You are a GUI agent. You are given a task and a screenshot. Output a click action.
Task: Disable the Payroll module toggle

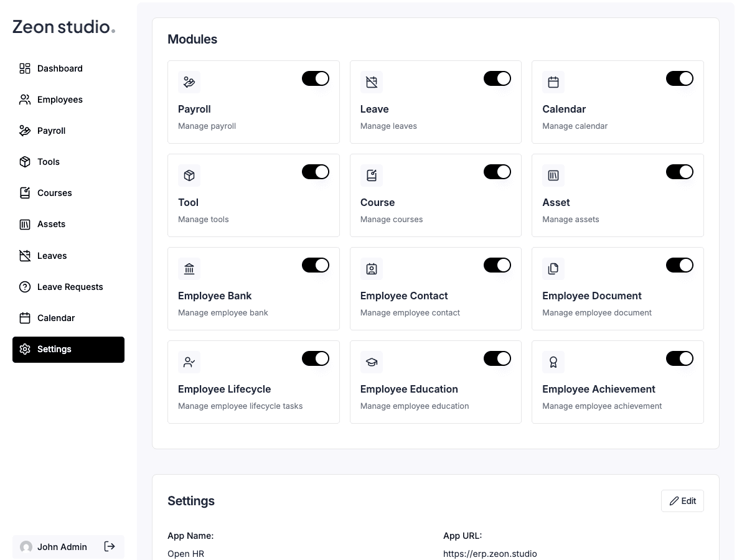316,78
